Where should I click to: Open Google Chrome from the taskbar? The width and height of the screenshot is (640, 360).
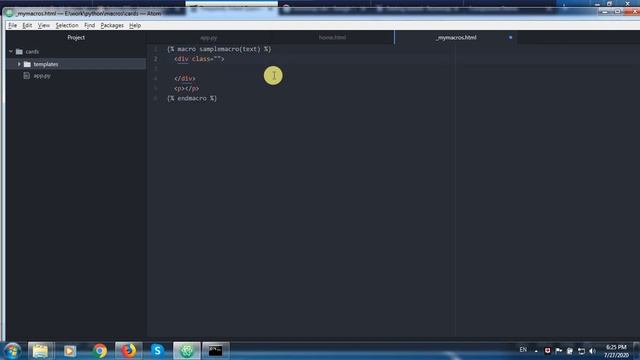[x=99, y=351]
